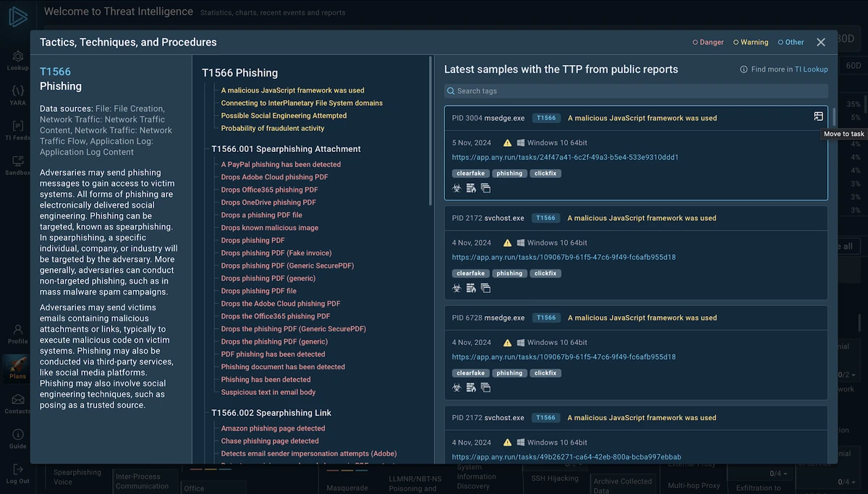Select 'Suspicious text in email body'
The width and height of the screenshot is (868, 494).
[268, 392]
